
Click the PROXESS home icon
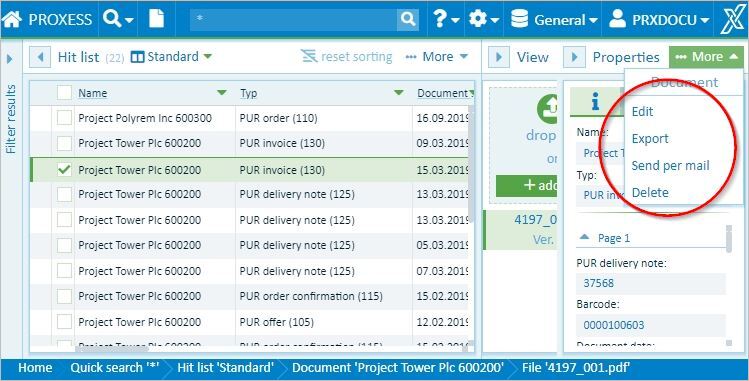tap(12, 19)
